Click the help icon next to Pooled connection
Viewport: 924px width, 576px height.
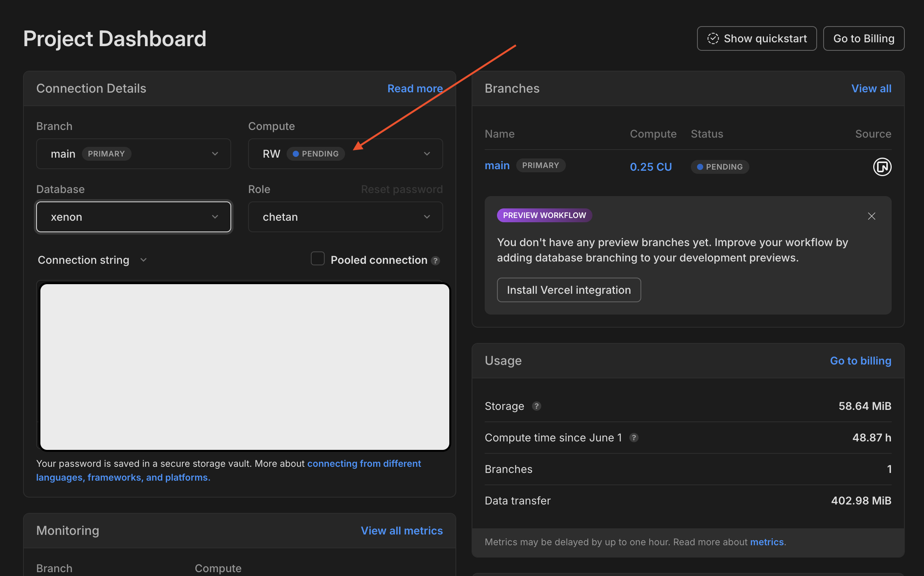coord(435,261)
